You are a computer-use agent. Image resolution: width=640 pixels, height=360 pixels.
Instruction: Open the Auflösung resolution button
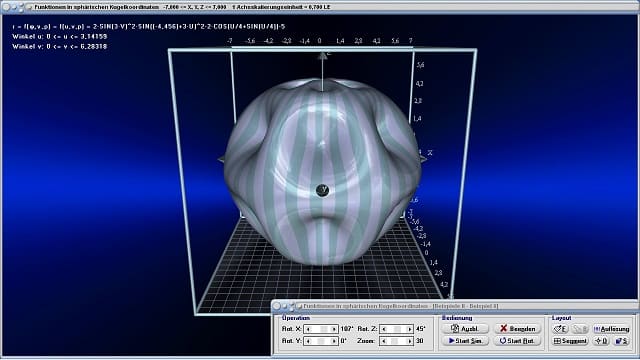click(611, 329)
